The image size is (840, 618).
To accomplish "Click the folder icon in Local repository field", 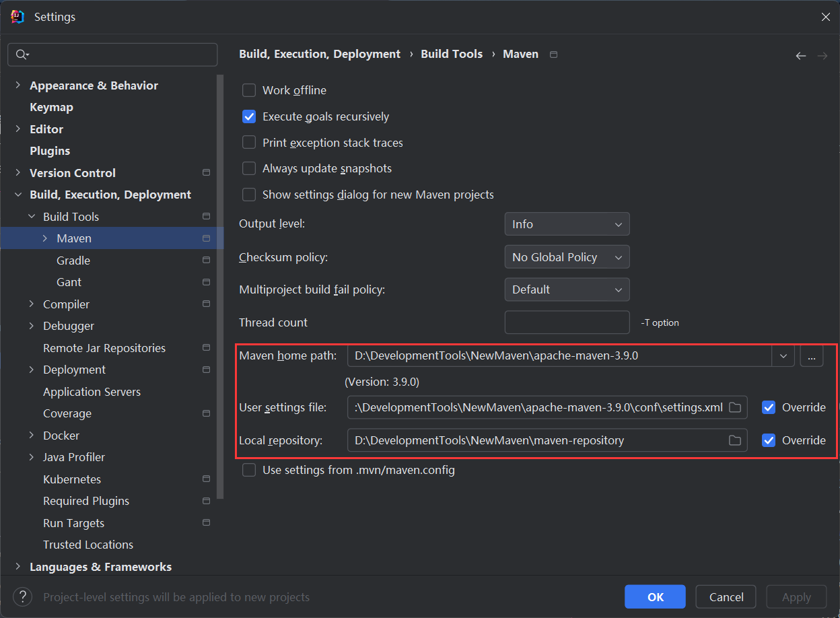I will 735,440.
